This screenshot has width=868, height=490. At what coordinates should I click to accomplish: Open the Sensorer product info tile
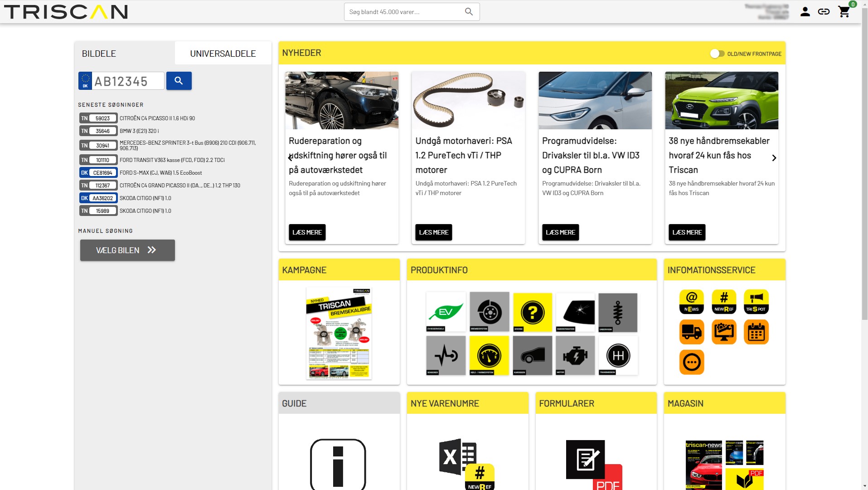446,355
